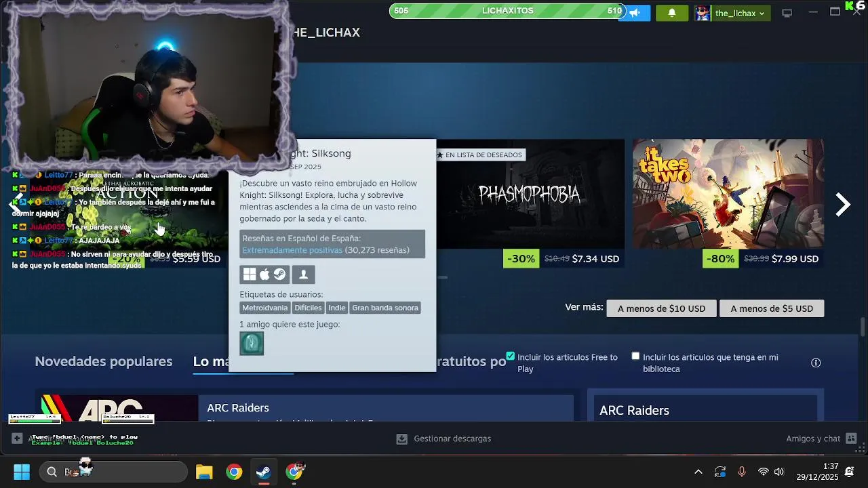
Task: Open the Windows Start menu
Action: click(x=22, y=472)
